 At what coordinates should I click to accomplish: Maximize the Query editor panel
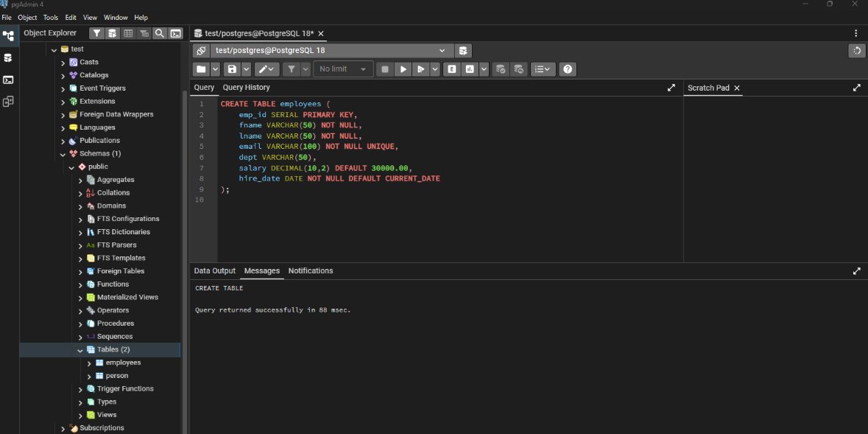pos(671,88)
